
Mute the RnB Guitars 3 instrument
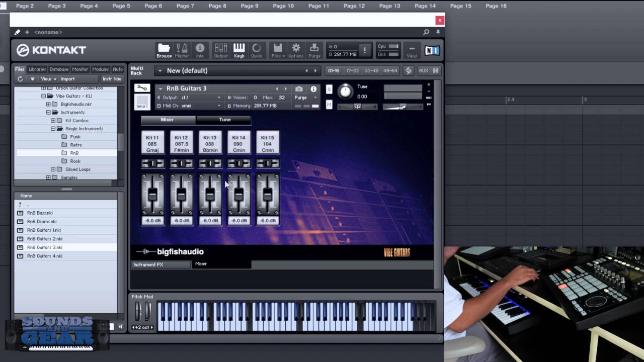(x=329, y=105)
